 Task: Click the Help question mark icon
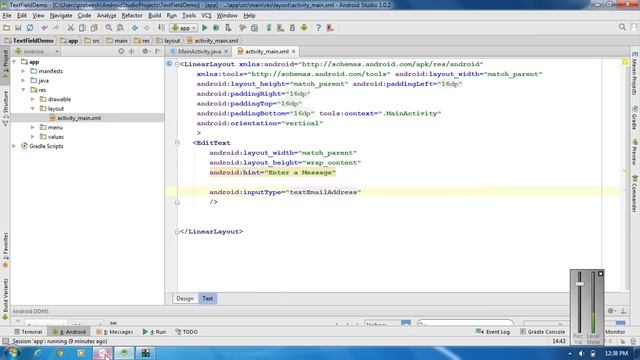(x=318, y=28)
